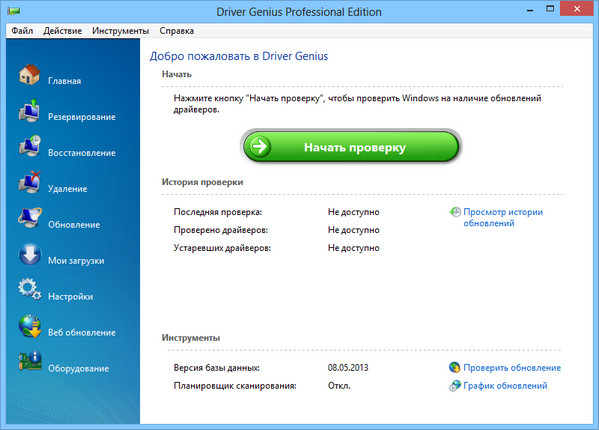This screenshot has width=599, height=430.
Task: Open the Главная home icon in sidebar
Action: pos(29,74)
